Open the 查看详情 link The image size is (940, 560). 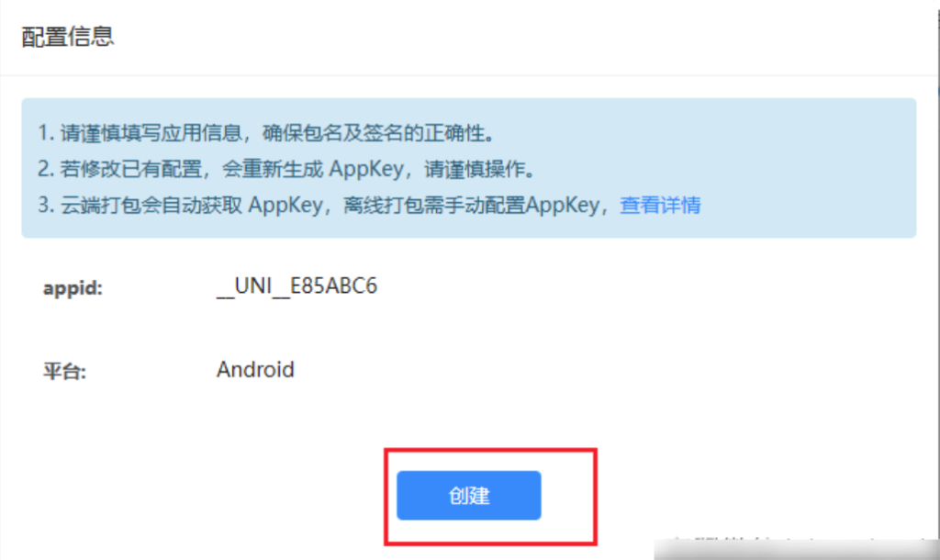[x=660, y=205]
